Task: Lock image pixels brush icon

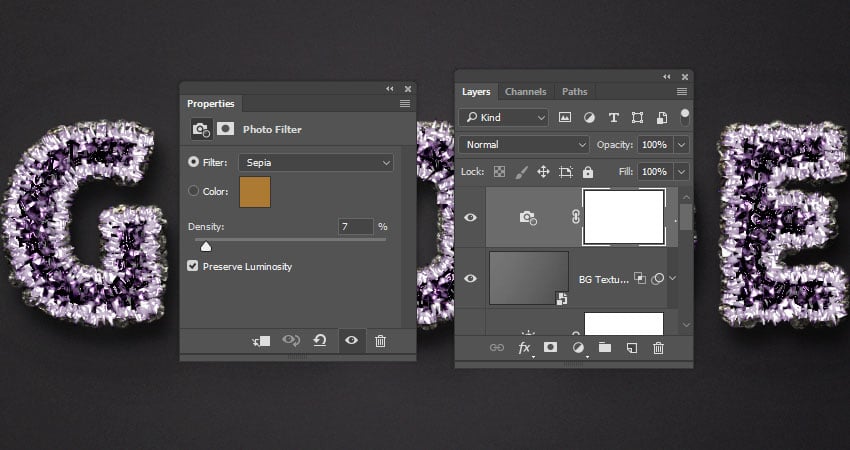Action: point(521,172)
